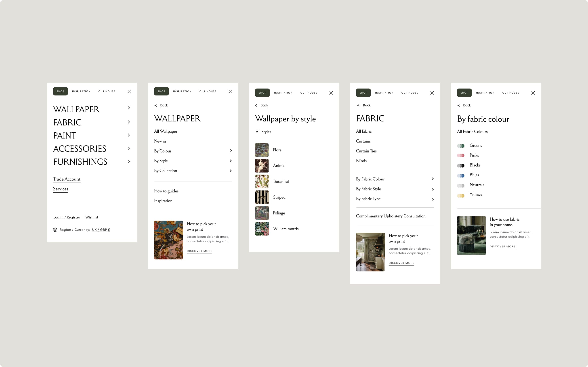
Task: Click print guide image in WALLPAPER panel
Action: coord(168,240)
